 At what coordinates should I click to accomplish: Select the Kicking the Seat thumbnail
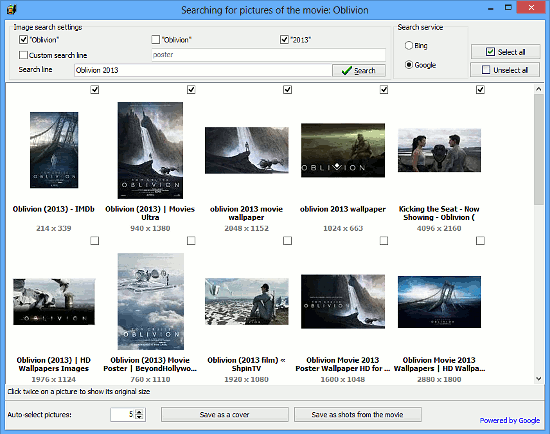click(439, 150)
